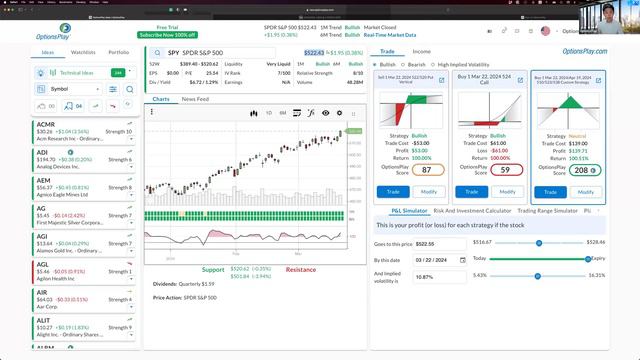Click the search magnifier beside SPY

point(157,53)
